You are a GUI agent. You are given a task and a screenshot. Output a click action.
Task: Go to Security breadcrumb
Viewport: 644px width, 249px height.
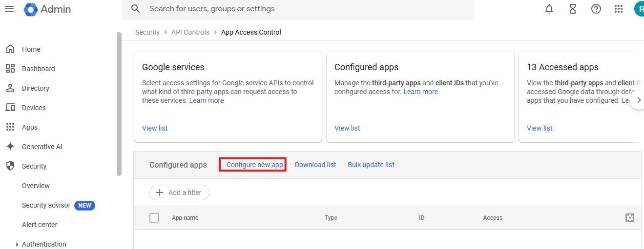coord(147,32)
